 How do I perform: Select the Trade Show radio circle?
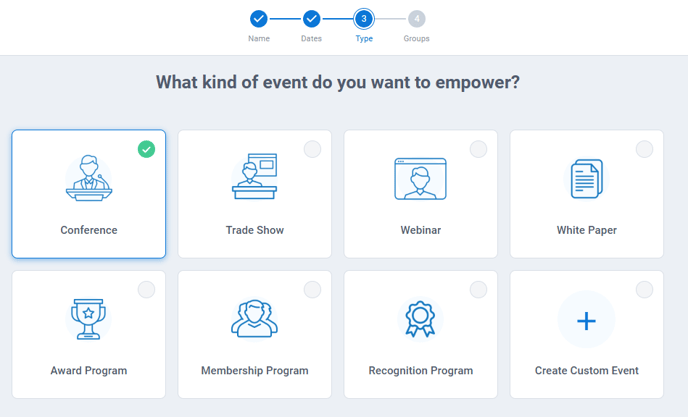pyautogui.click(x=312, y=149)
